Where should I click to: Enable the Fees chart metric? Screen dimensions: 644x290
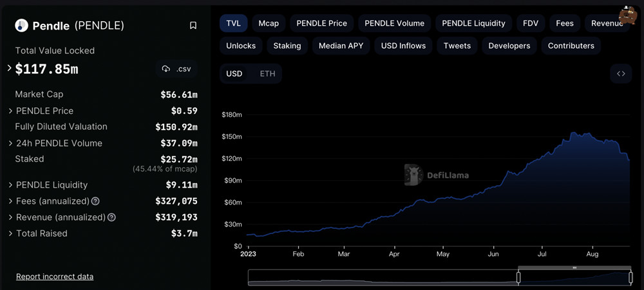pyautogui.click(x=565, y=23)
